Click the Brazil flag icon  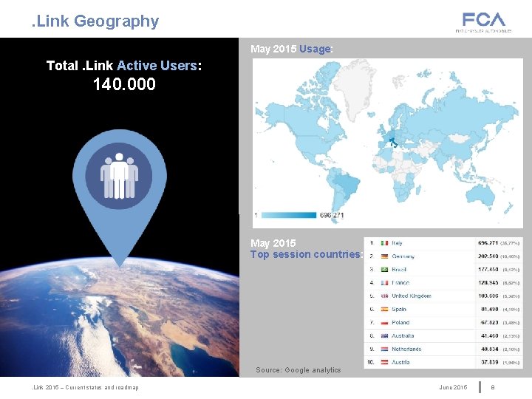click(384, 270)
